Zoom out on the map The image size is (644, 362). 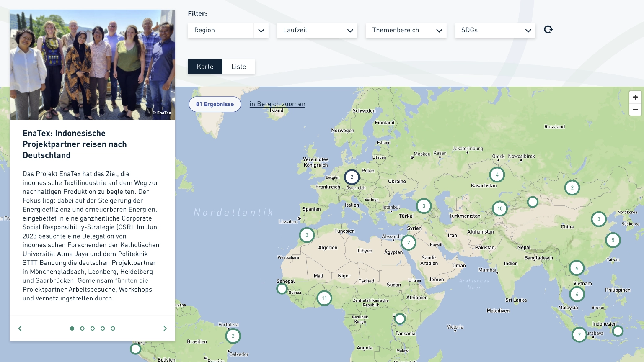635,109
